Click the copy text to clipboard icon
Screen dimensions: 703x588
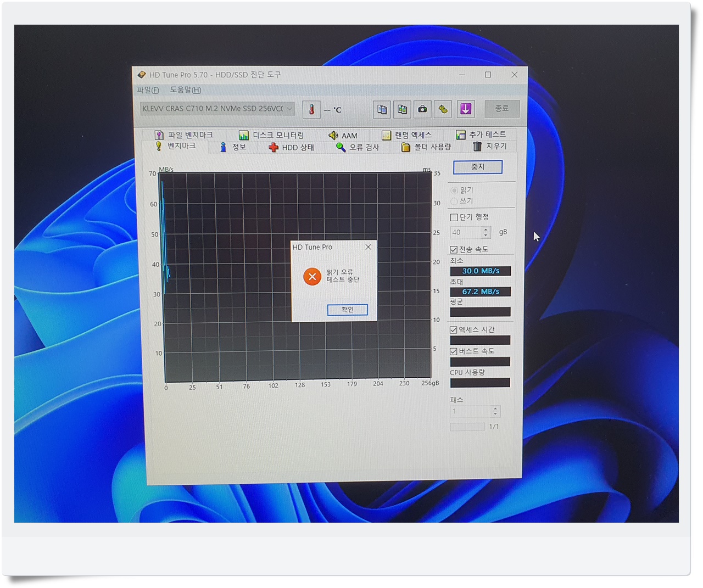point(382,109)
